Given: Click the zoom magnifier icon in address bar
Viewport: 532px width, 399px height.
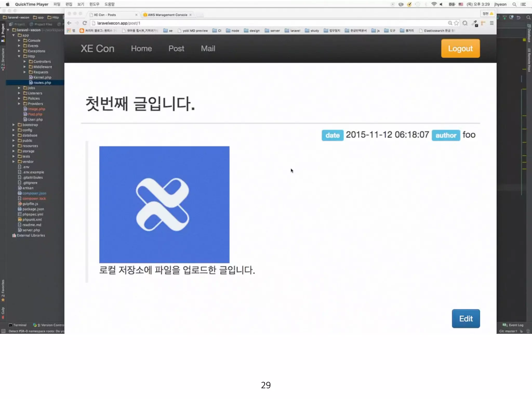Looking at the screenshot, I should (450, 23).
